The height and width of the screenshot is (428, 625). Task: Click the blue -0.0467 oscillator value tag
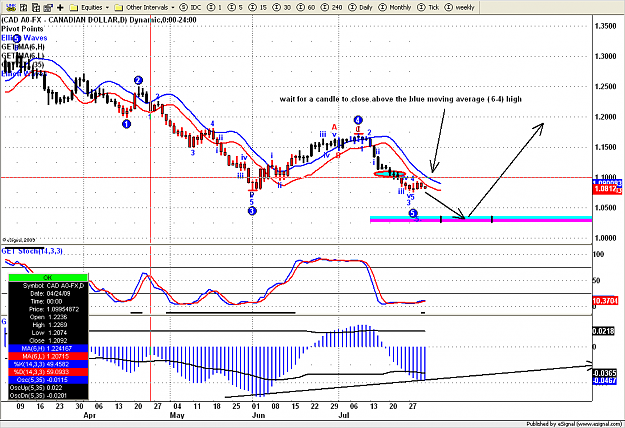tap(605, 381)
